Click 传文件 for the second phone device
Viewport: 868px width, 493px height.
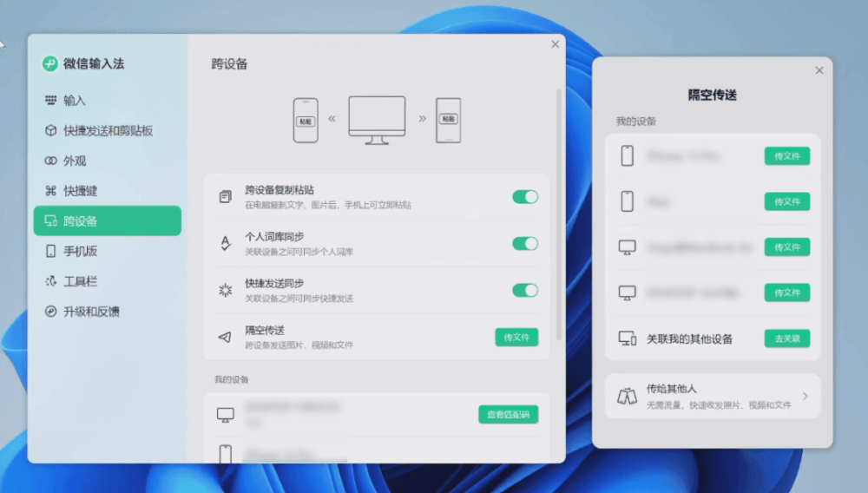point(787,201)
